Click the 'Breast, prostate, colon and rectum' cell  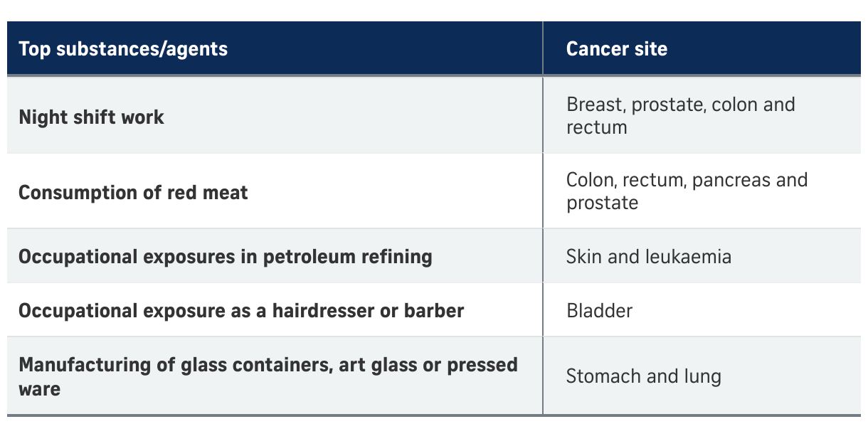pyautogui.click(x=680, y=116)
